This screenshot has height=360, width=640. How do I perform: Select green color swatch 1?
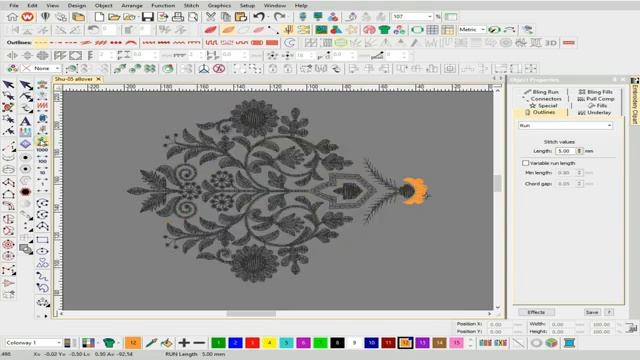coord(218,343)
